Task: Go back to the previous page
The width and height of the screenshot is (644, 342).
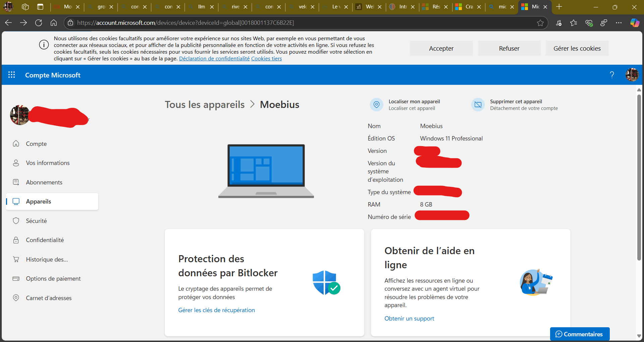Action: [x=8, y=23]
